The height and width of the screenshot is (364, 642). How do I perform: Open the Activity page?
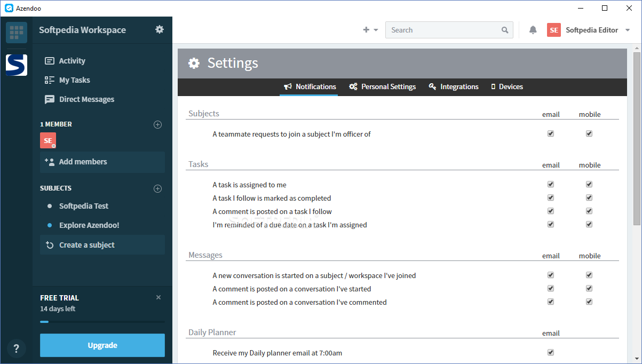72,61
